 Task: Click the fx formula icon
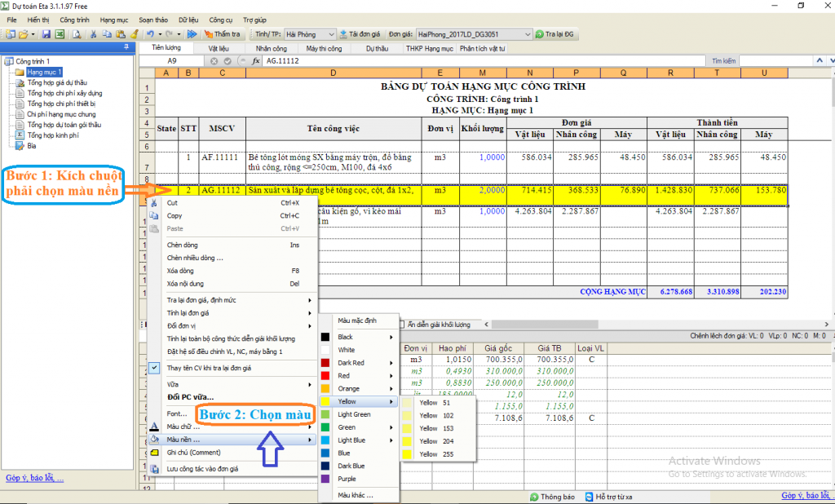256,61
